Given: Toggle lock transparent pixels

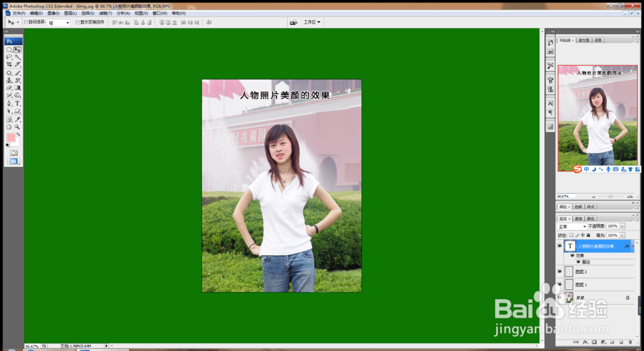Looking at the screenshot, I should pos(571,235).
